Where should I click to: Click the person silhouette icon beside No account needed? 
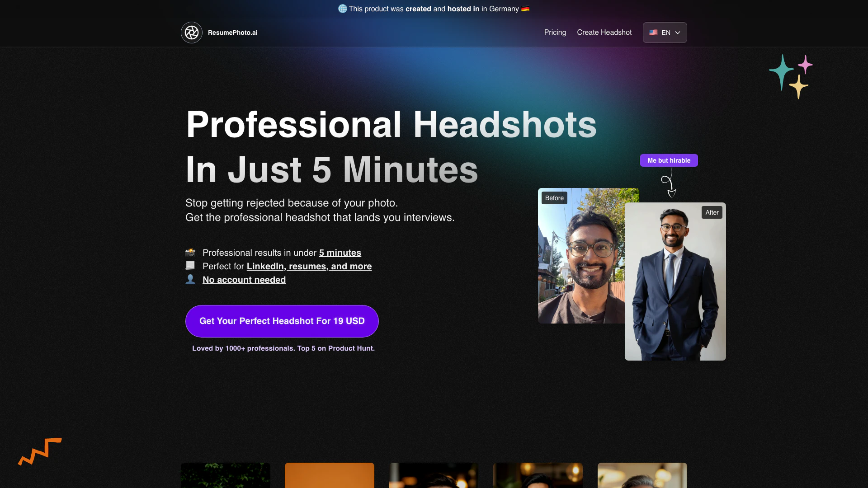pos(190,279)
